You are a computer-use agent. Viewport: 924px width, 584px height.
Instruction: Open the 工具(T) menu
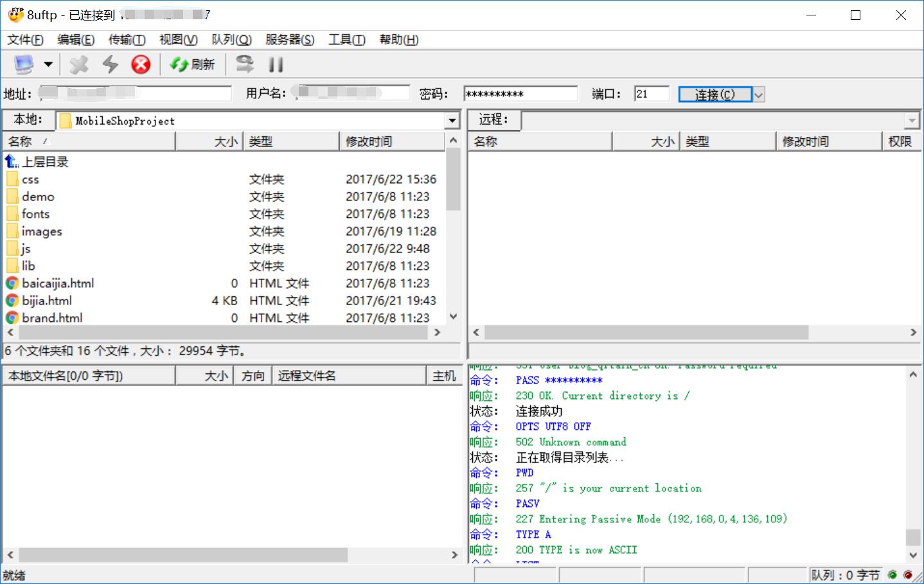[347, 40]
